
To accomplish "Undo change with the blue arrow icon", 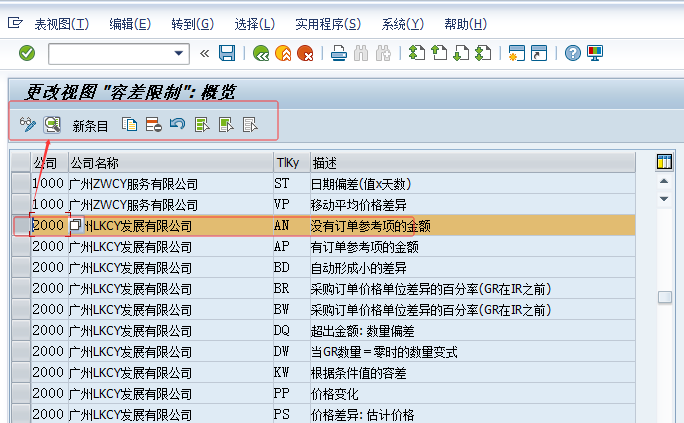I will click(178, 124).
